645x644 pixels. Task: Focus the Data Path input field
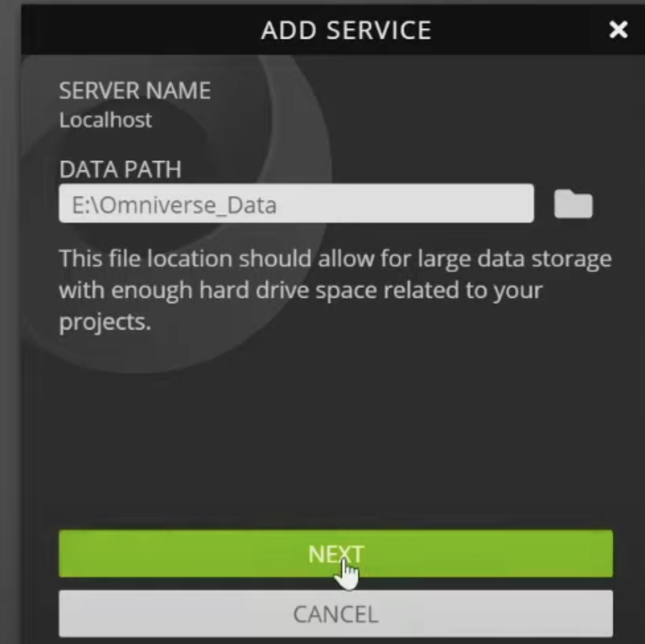pos(296,204)
